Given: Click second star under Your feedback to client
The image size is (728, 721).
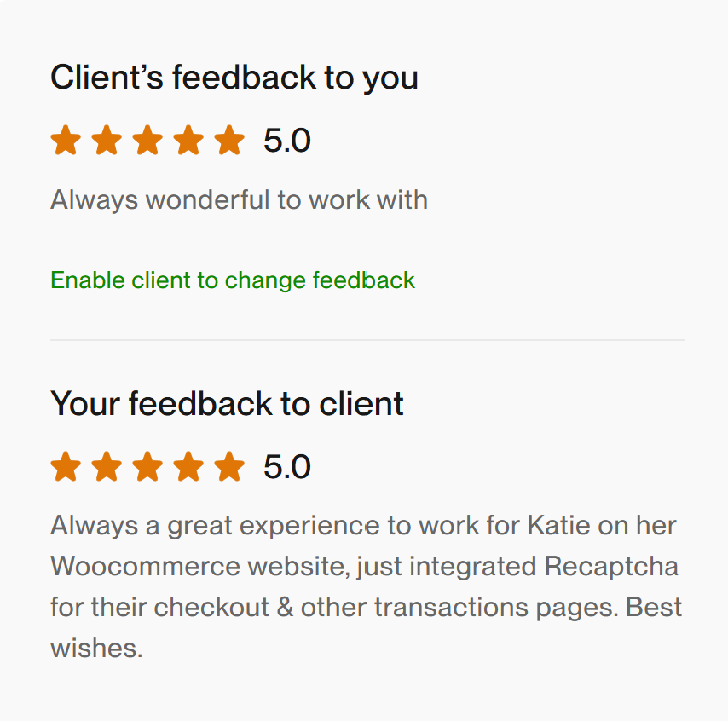Looking at the screenshot, I should tap(107, 467).
